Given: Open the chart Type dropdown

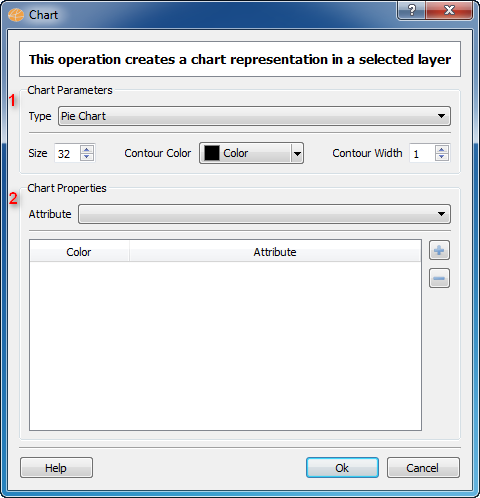Looking at the screenshot, I should click(254, 116).
